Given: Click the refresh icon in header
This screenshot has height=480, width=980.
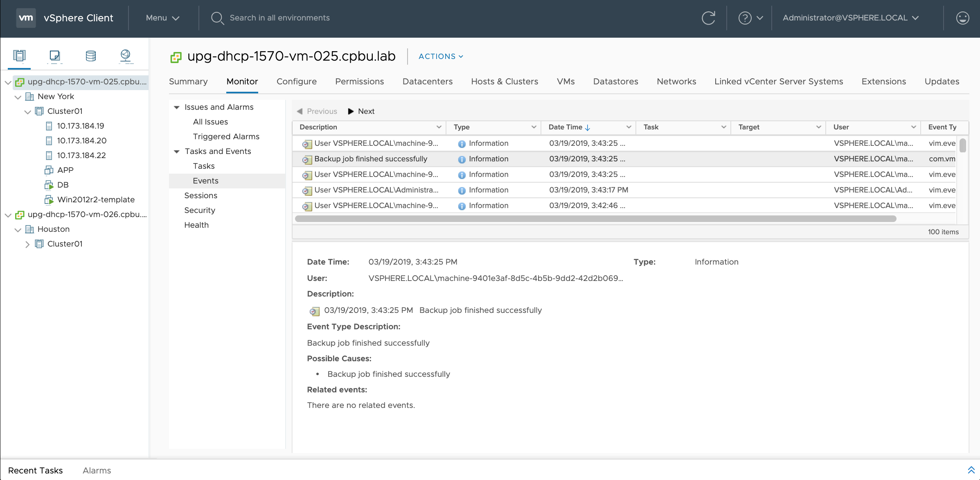Looking at the screenshot, I should click(x=708, y=18).
